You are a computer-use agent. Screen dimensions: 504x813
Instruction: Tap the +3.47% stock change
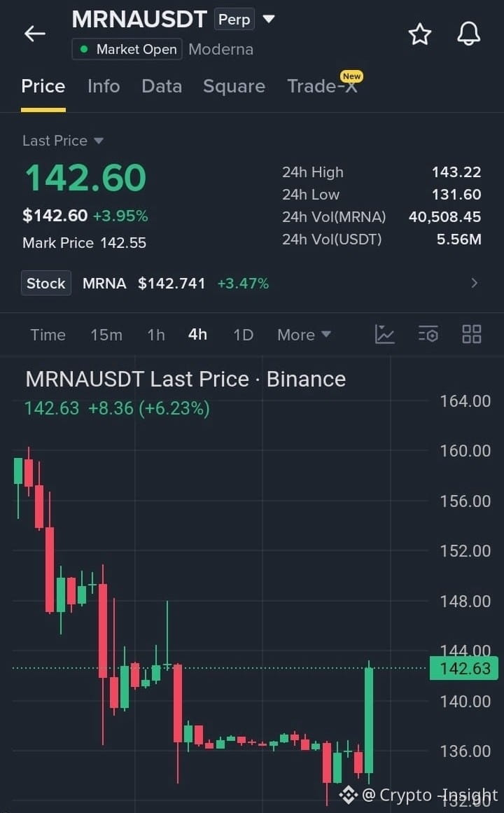pyautogui.click(x=243, y=283)
